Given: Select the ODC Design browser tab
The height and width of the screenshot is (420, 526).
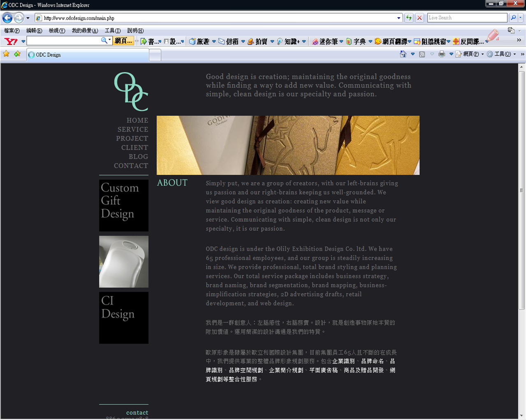Looking at the screenshot, I should click(88, 55).
